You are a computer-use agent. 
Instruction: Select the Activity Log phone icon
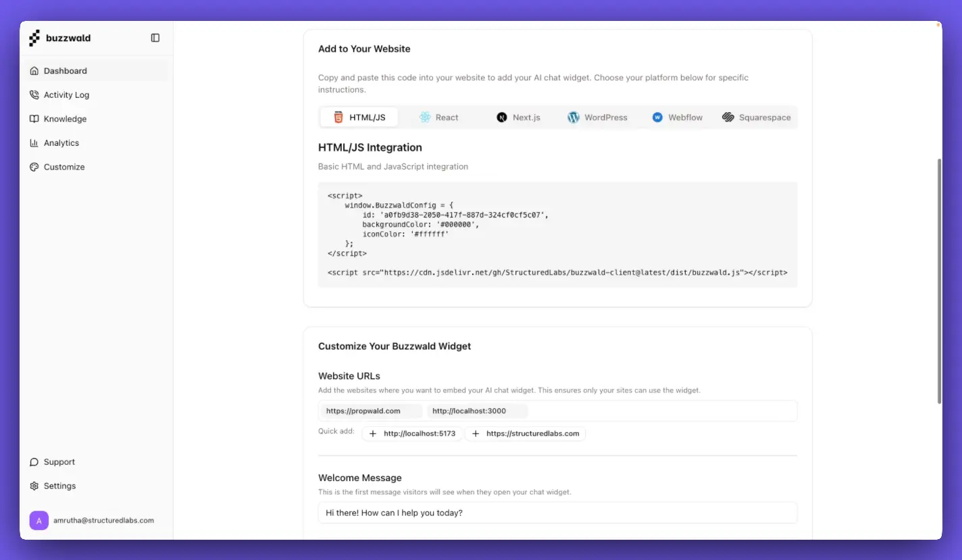[x=34, y=95]
